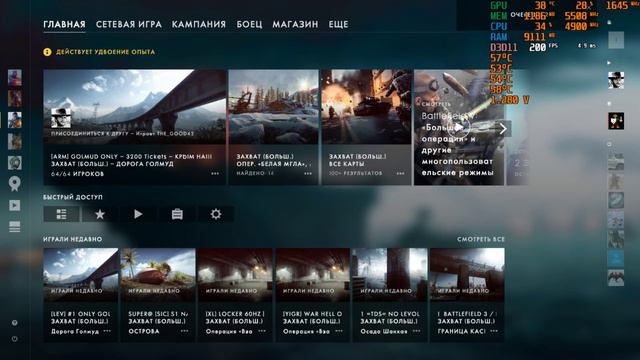Viewport: 640px width, 360px height.
Task: Select the topmost game tile in left sidebar
Action: 15,78
